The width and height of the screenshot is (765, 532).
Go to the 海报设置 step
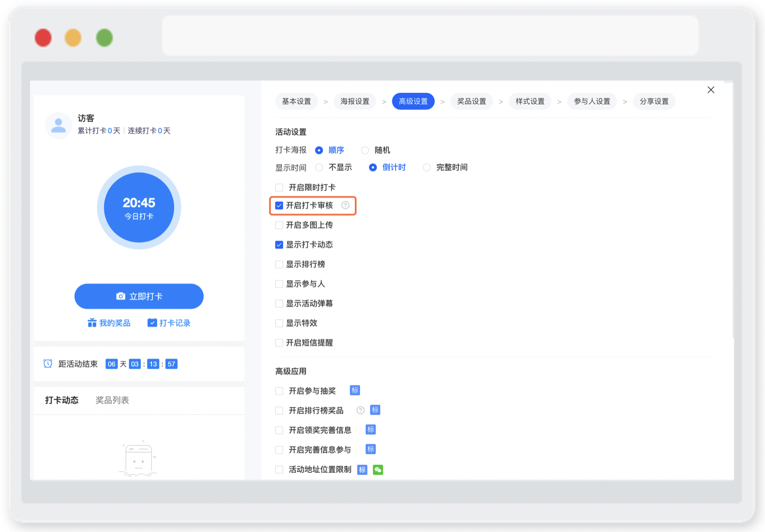coord(355,101)
